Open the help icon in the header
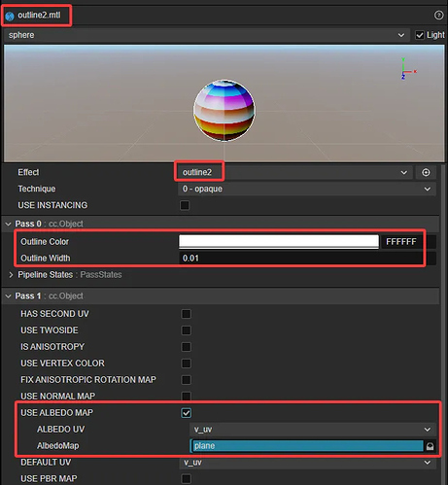The image size is (448, 485). click(438, 16)
